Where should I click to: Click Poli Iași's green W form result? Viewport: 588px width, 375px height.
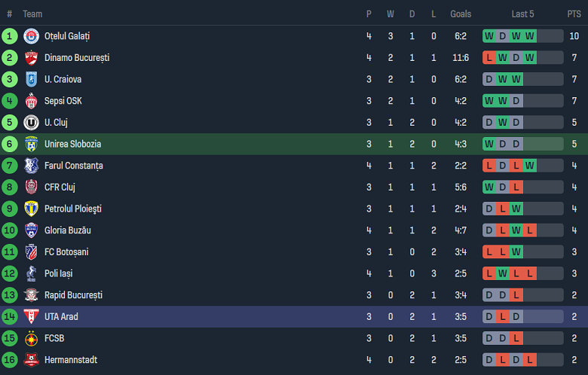pyautogui.click(x=503, y=274)
